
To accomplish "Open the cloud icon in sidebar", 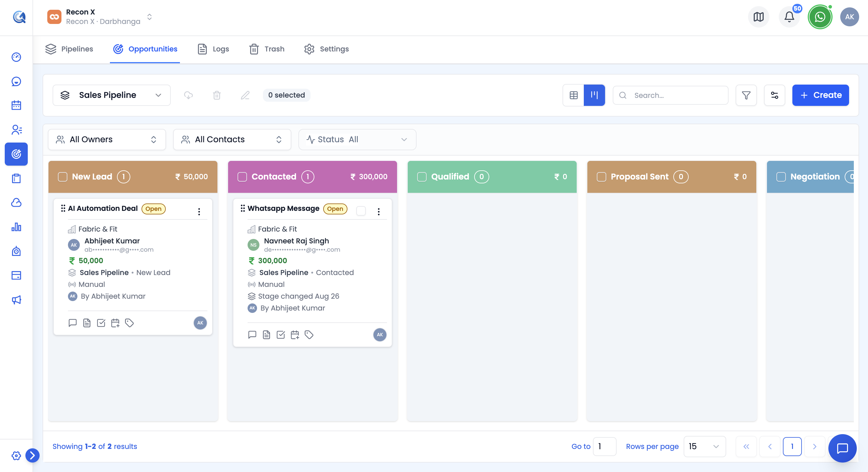I will [x=16, y=202].
